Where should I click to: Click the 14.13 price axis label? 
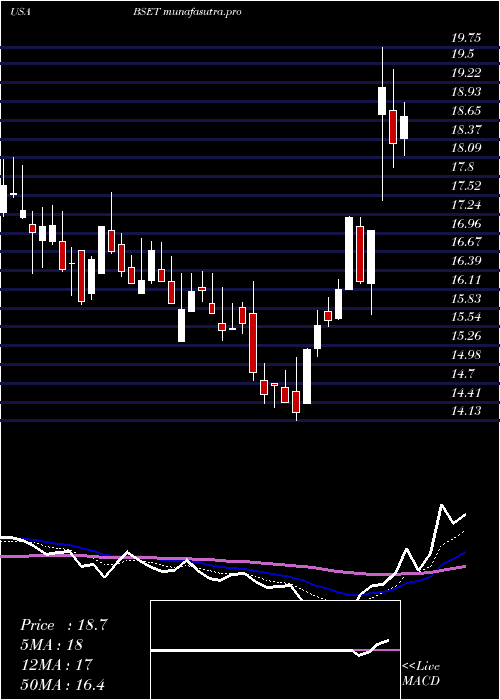click(466, 411)
